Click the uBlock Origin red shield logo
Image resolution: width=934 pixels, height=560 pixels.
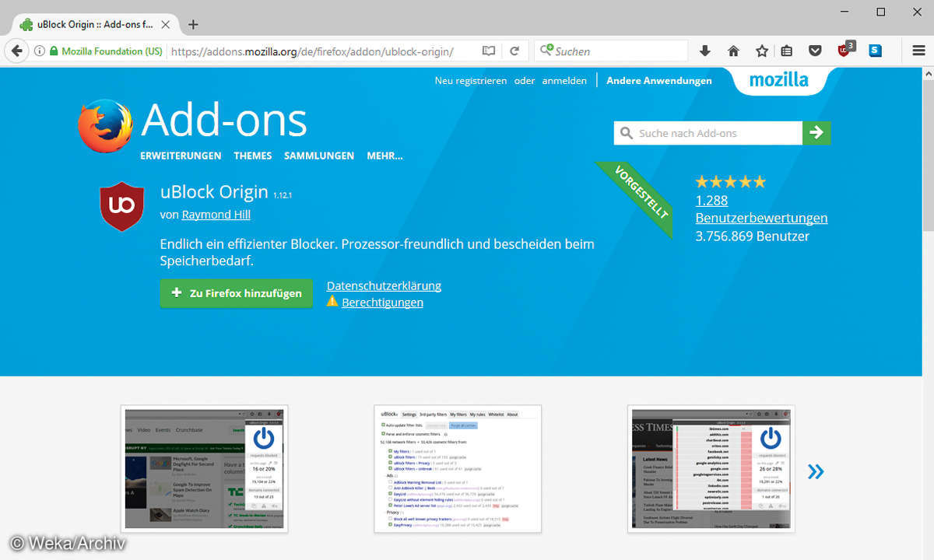[122, 207]
